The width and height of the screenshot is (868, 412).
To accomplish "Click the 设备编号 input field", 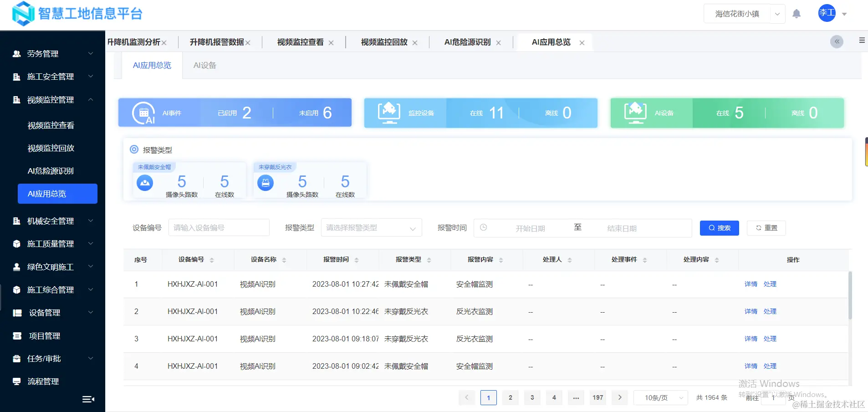I will pyautogui.click(x=218, y=227).
